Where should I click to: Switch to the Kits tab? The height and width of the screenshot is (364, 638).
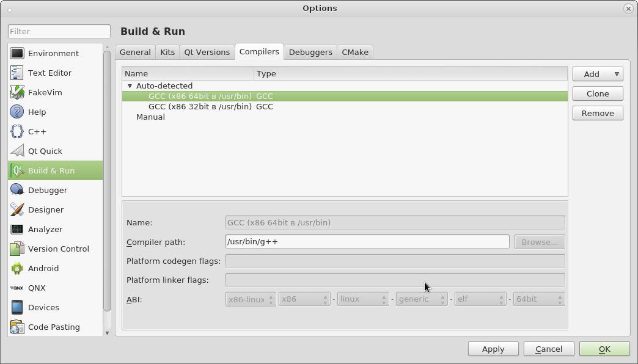point(167,52)
